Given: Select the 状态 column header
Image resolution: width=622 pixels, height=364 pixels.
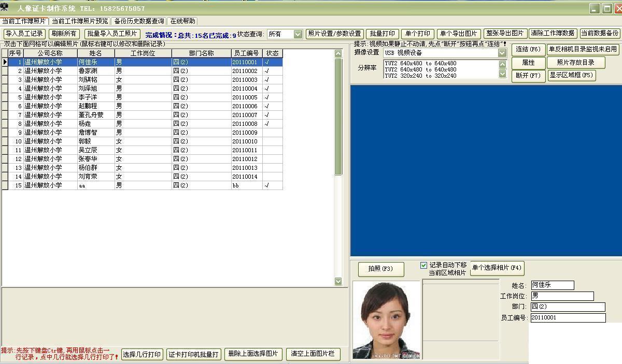Looking at the screenshot, I should point(273,53).
